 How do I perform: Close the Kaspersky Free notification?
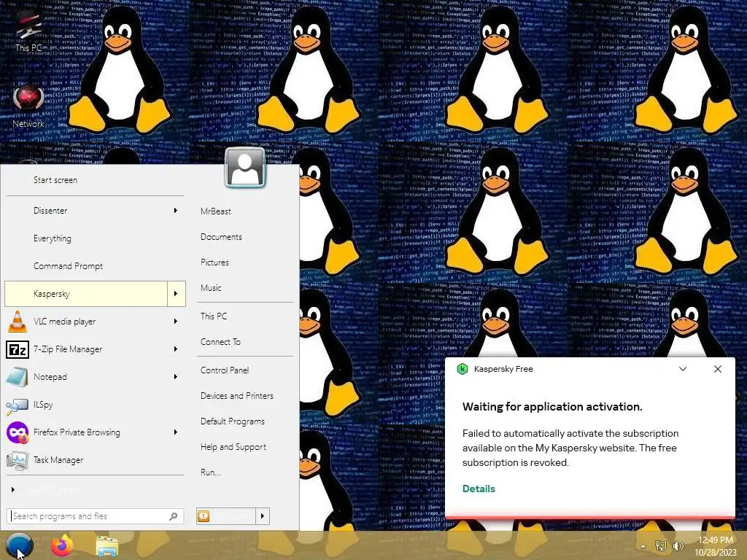click(718, 369)
